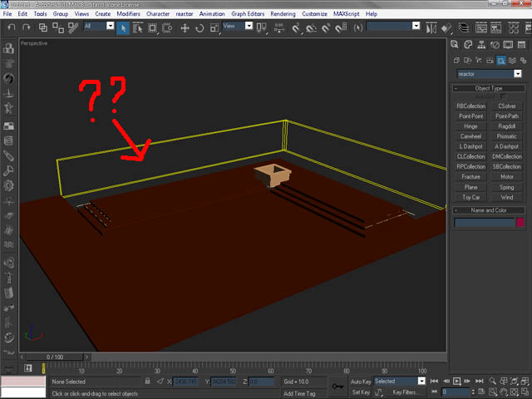Click Go to End playback button
This screenshot has width=532, height=399.
479,381
